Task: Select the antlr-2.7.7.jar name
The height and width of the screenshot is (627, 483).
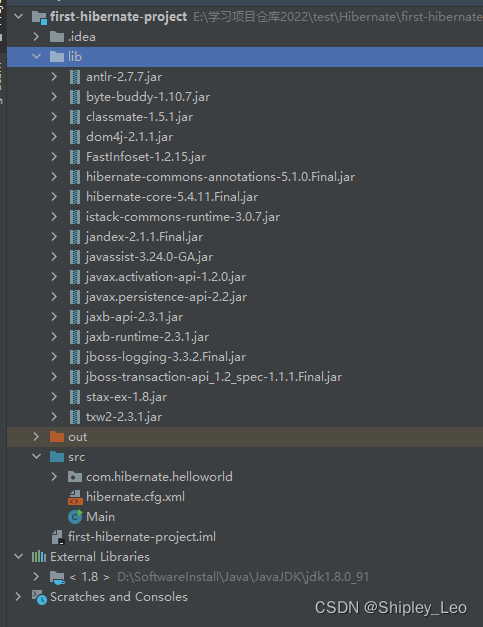Action: click(x=124, y=77)
